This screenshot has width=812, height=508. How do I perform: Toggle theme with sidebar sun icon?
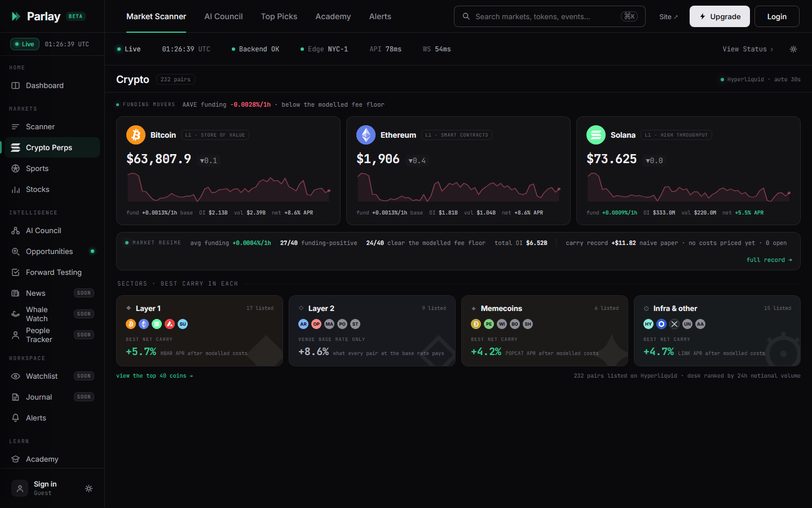[89, 489]
